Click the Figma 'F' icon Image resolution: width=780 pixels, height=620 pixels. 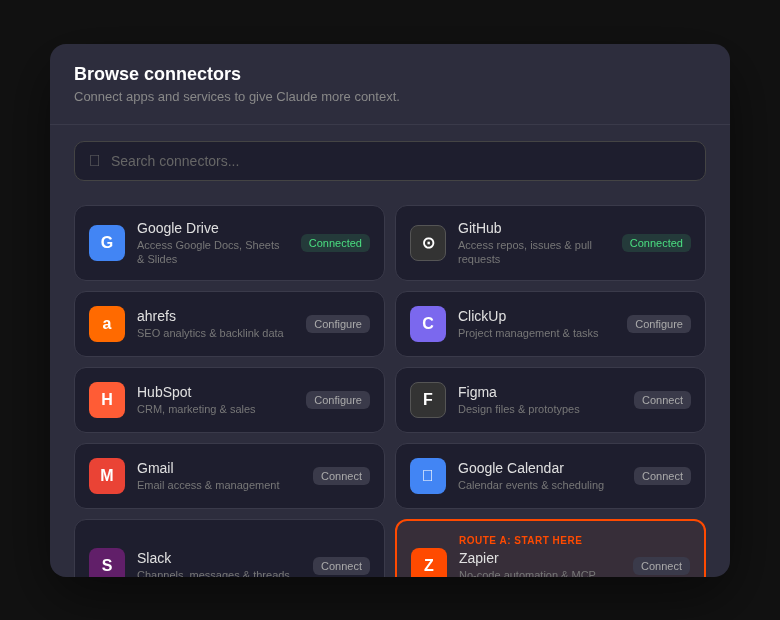428,400
